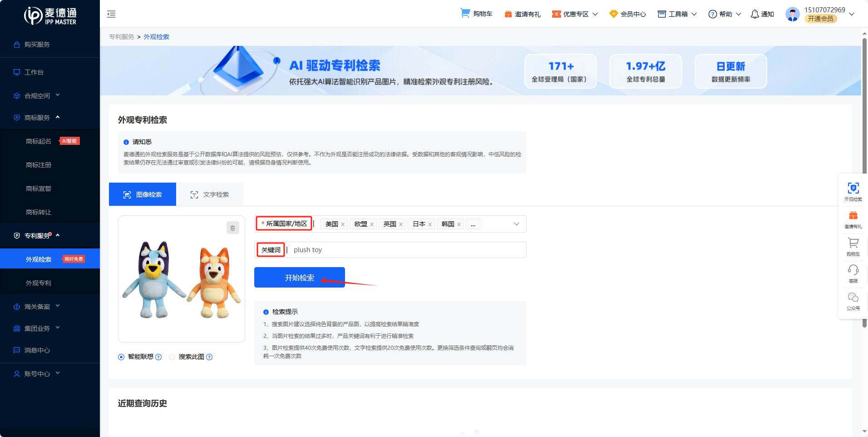Screen dimensions: 868x437
Task: Click the IPP Master logo
Action: point(50,15)
